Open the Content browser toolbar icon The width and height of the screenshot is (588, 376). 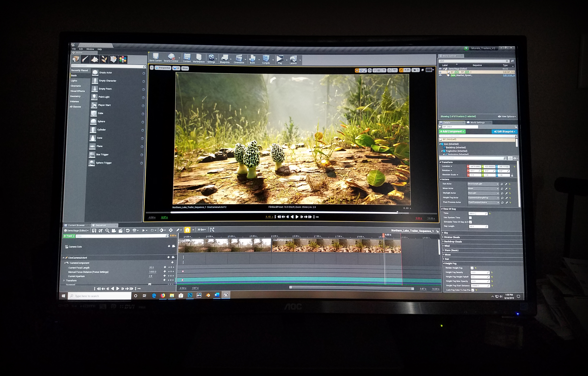pyautogui.click(x=187, y=58)
